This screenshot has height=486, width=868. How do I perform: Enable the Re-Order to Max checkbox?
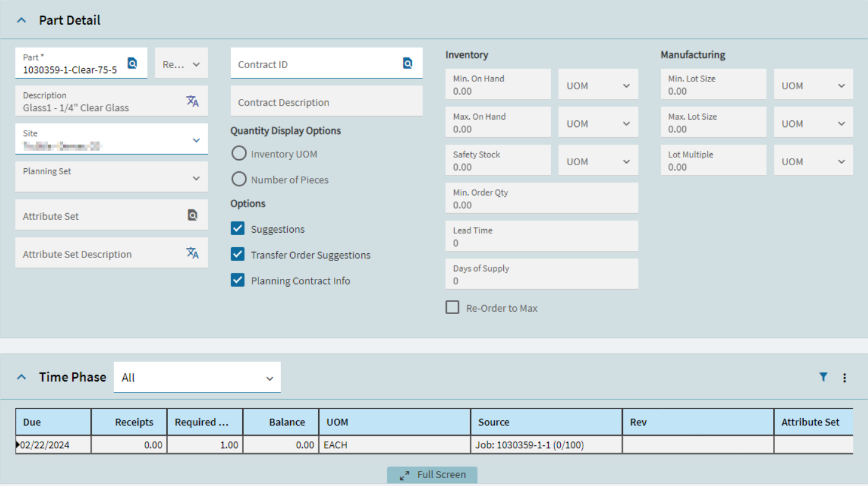[452, 307]
